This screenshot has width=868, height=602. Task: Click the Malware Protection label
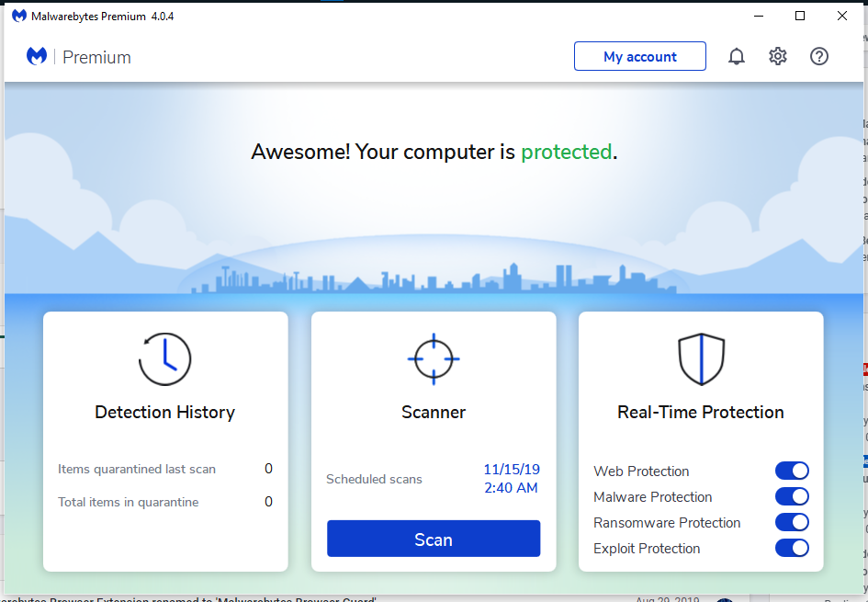coord(653,497)
